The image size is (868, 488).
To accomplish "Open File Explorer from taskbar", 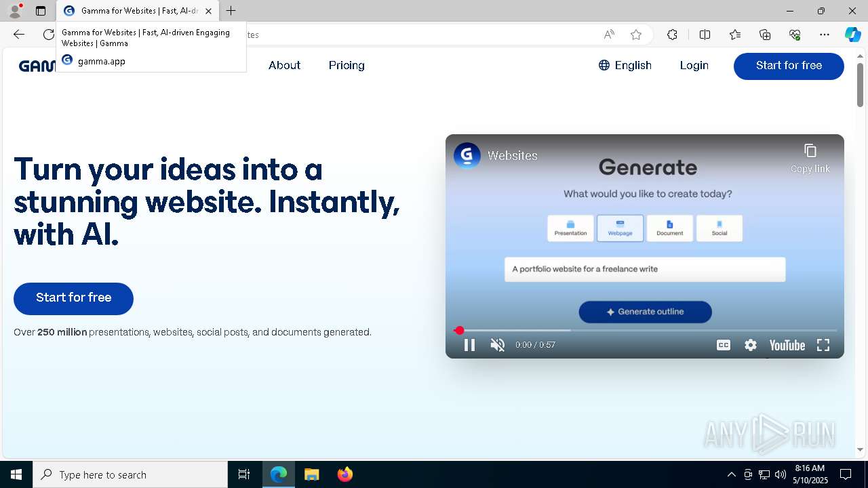I will pyautogui.click(x=311, y=474).
